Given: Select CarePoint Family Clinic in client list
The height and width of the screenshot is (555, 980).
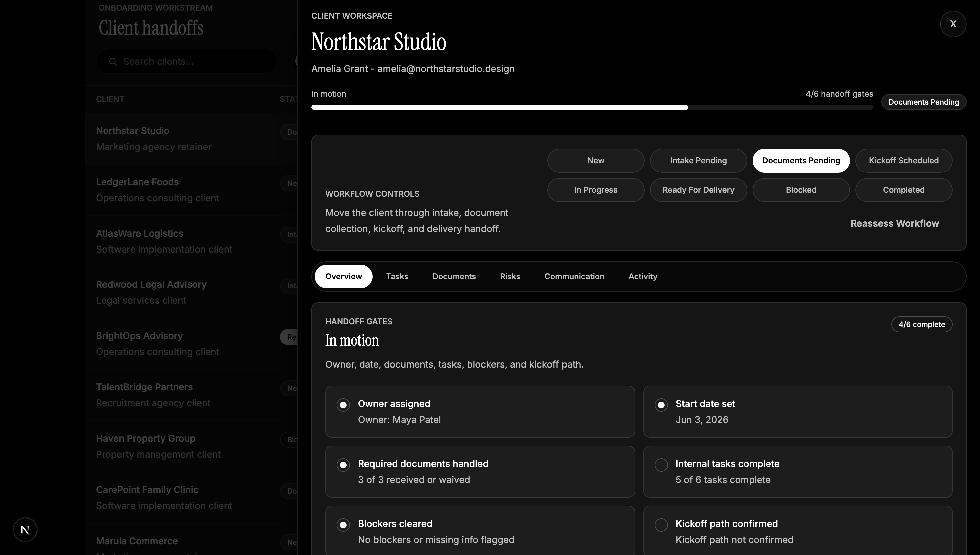Looking at the screenshot, I should [x=191, y=498].
